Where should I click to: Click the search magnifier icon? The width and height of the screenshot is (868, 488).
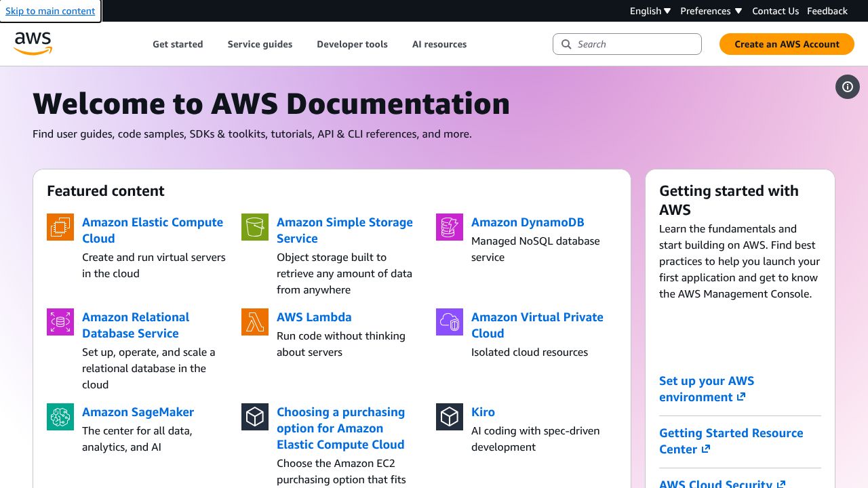pos(567,44)
